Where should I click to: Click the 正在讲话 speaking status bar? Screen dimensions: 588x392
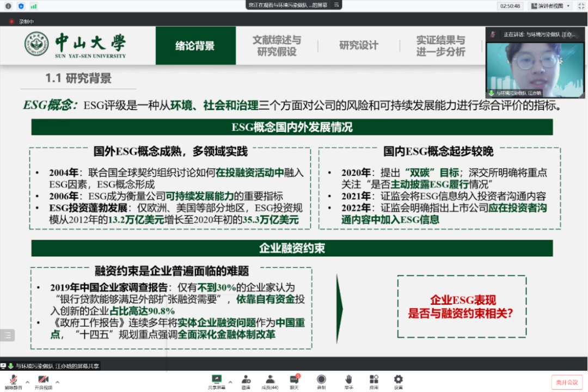(535, 34)
